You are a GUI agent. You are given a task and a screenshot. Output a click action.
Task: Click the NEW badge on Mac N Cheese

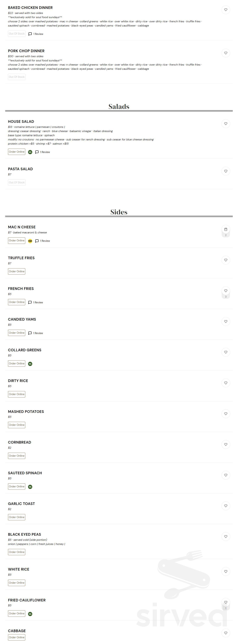click(30, 241)
